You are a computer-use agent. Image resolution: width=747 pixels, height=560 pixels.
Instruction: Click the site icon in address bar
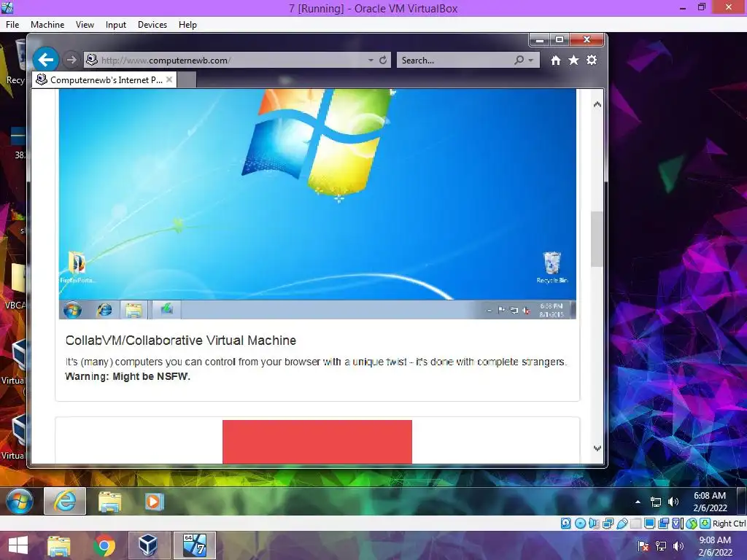coord(91,60)
